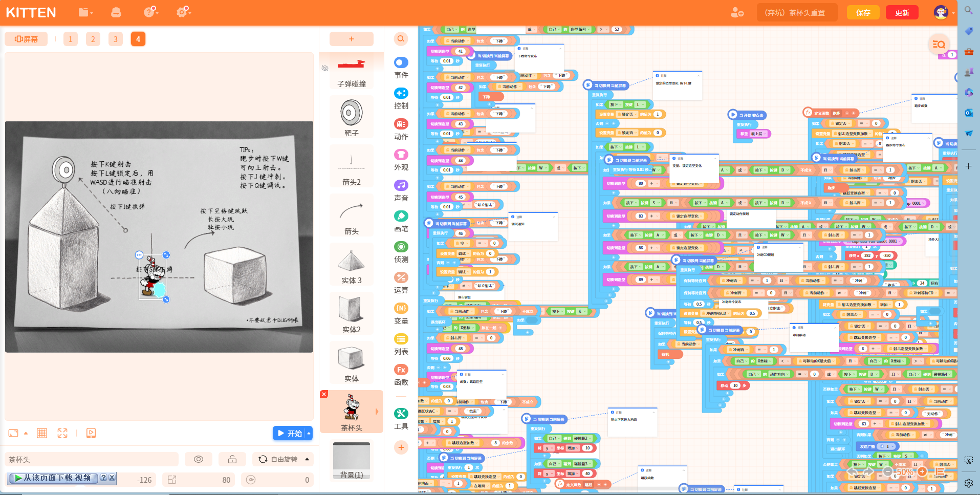Open the 外观 (Looks) block category
Viewport: 980px width, 495px height.
tap(401, 160)
